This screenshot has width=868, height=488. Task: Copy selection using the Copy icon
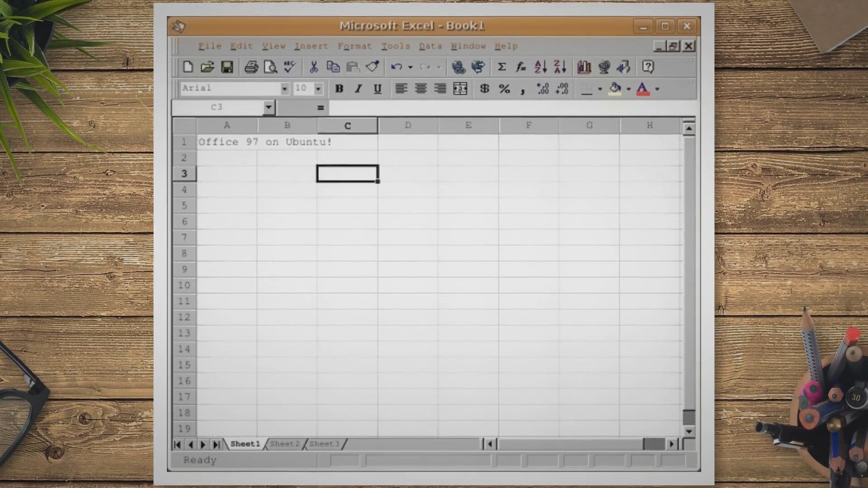click(333, 67)
